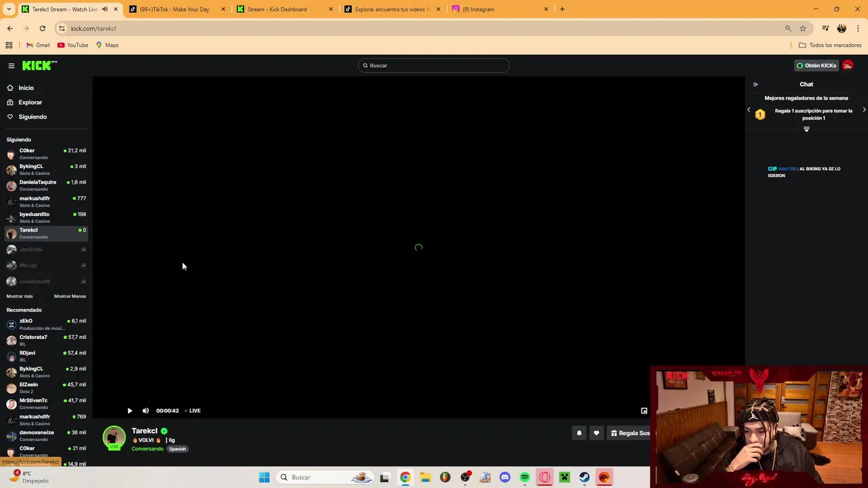Click the green KICK logo
Screen dimensions: 868x488
(x=39, y=65)
